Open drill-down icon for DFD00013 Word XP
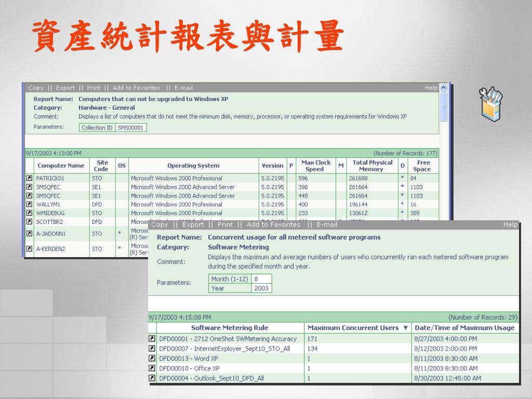This screenshot has width=532, height=399. click(152, 358)
